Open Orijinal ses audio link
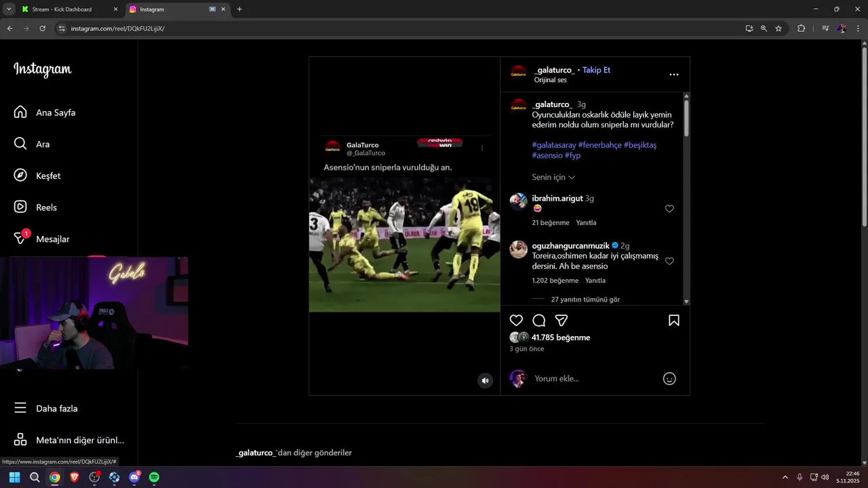The height and width of the screenshot is (488, 868). point(550,80)
